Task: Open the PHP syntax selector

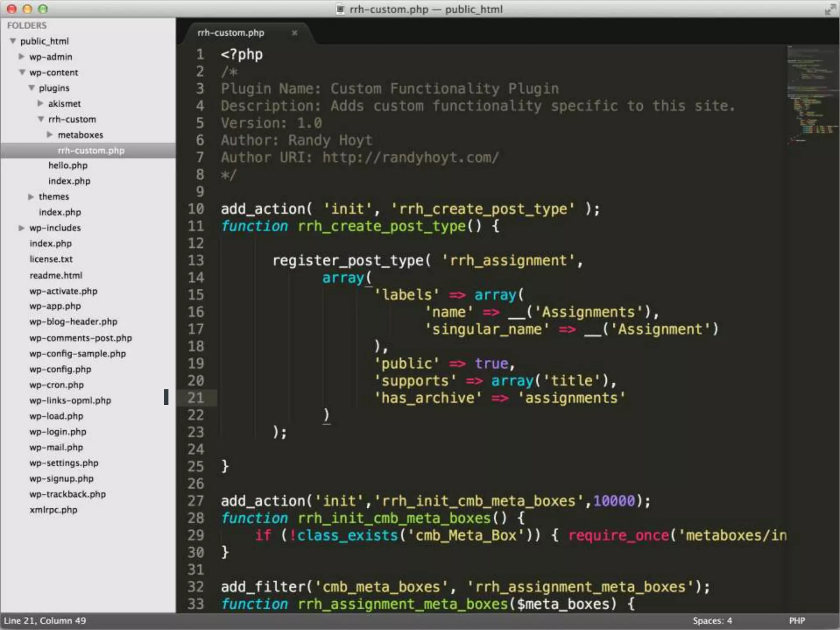Action: (x=797, y=621)
